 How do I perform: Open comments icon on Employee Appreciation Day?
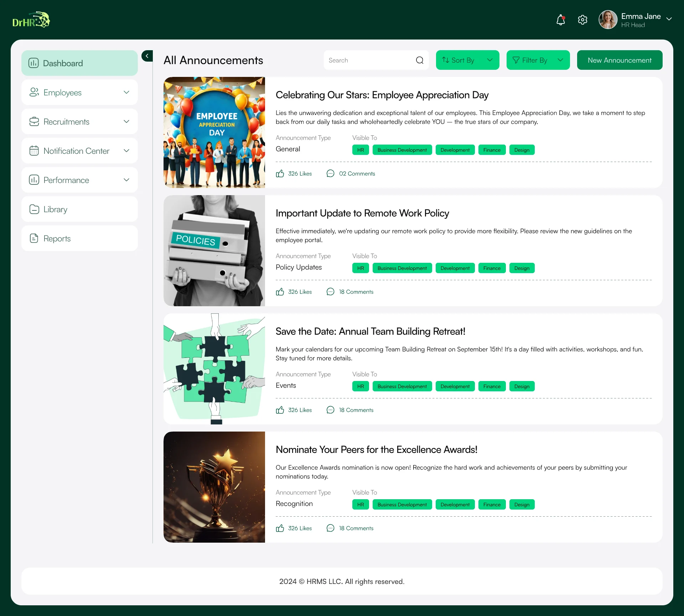[331, 173]
